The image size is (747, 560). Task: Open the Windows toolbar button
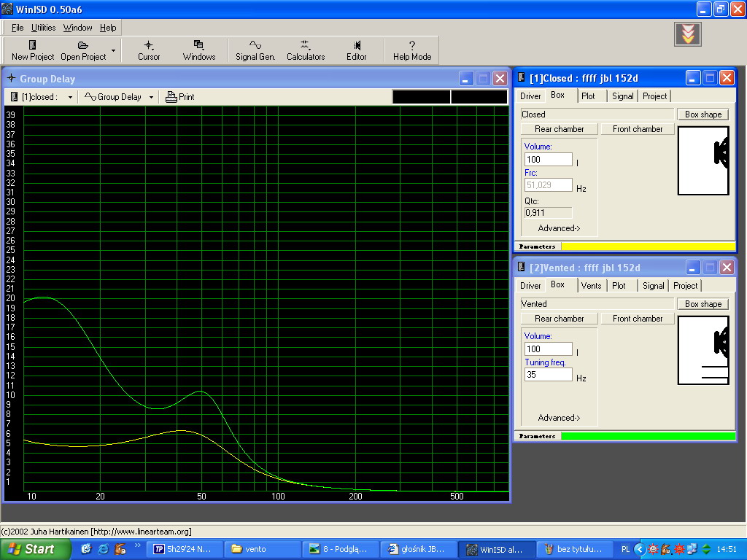tap(198, 45)
